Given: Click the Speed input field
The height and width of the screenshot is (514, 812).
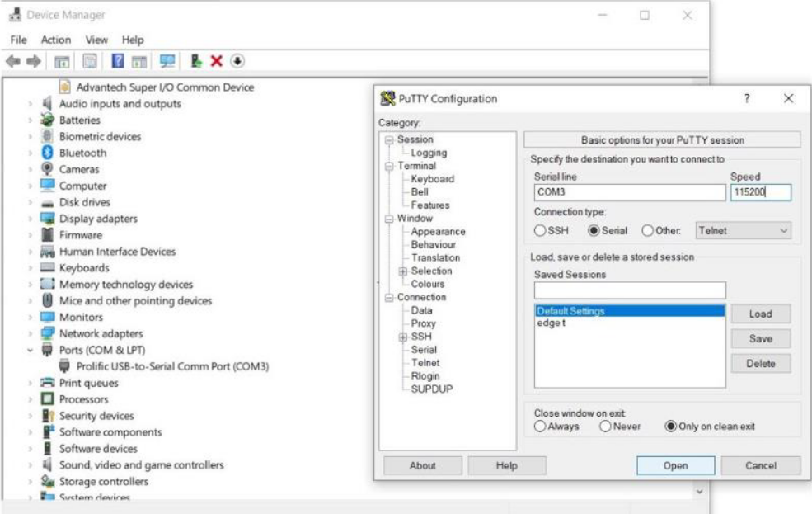Looking at the screenshot, I should [x=761, y=192].
